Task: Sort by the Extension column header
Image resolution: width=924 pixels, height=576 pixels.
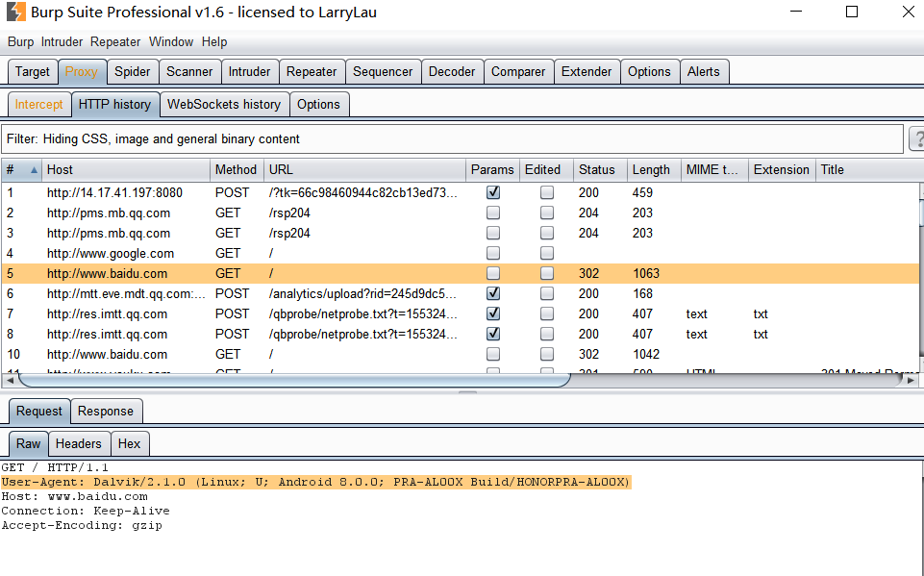Action: click(x=782, y=170)
